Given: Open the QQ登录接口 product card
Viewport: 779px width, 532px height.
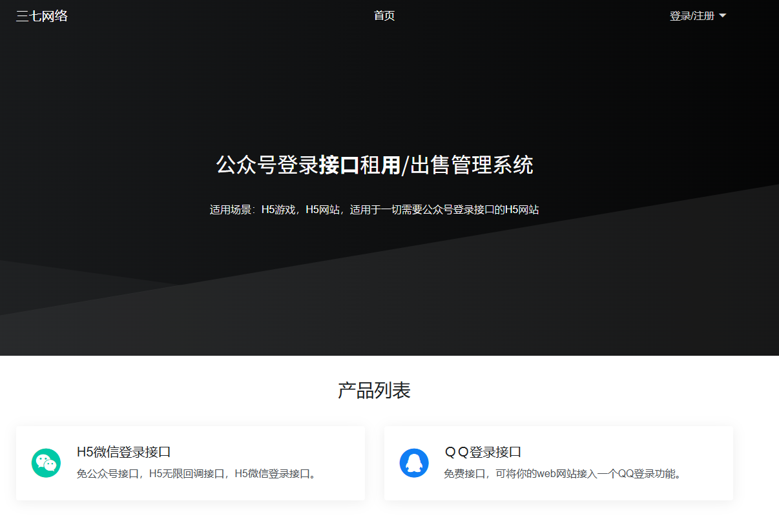Looking at the screenshot, I should tap(558, 463).
